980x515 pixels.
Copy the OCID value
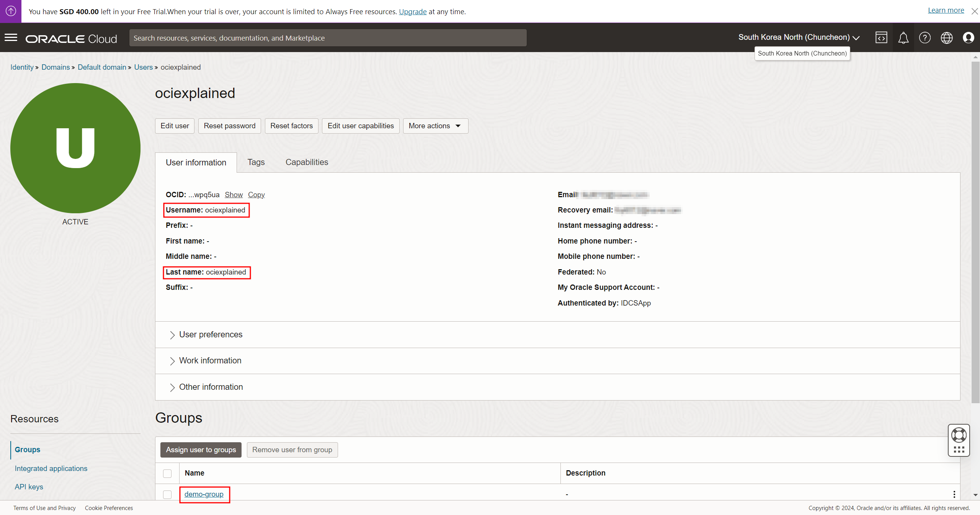(x=256, y=195)
